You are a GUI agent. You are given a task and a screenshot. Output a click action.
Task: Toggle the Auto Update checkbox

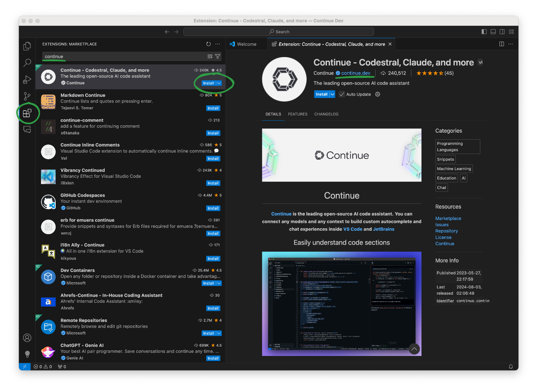click(342, 94)
